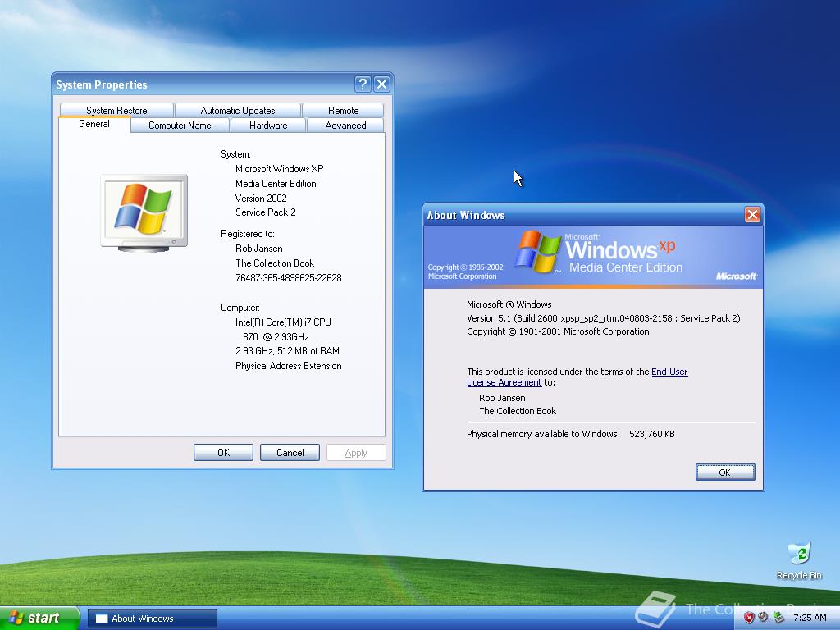The width and height of the screenshot is (840, 630).
Task: Click the About Windows taskbar button
Action: click(x=153, y=619)
